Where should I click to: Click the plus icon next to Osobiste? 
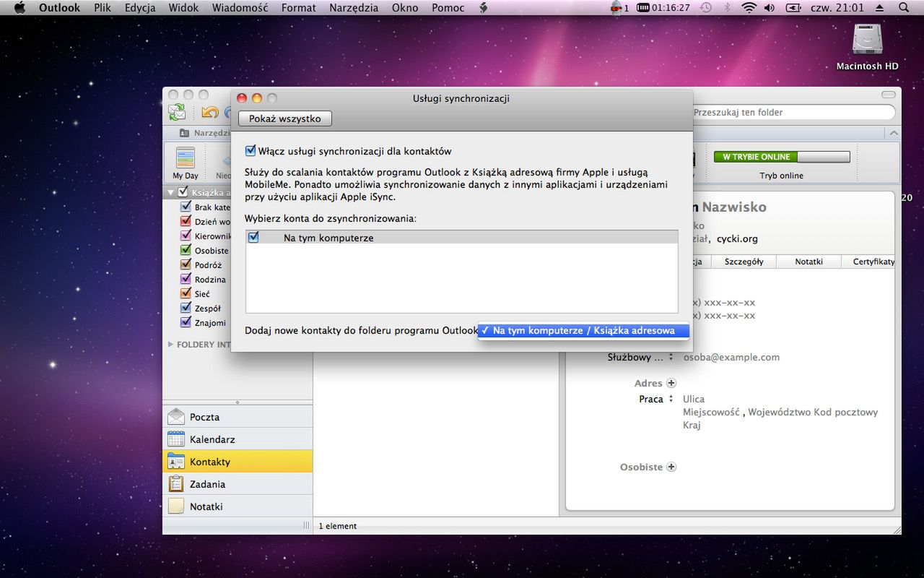[671, 467]
